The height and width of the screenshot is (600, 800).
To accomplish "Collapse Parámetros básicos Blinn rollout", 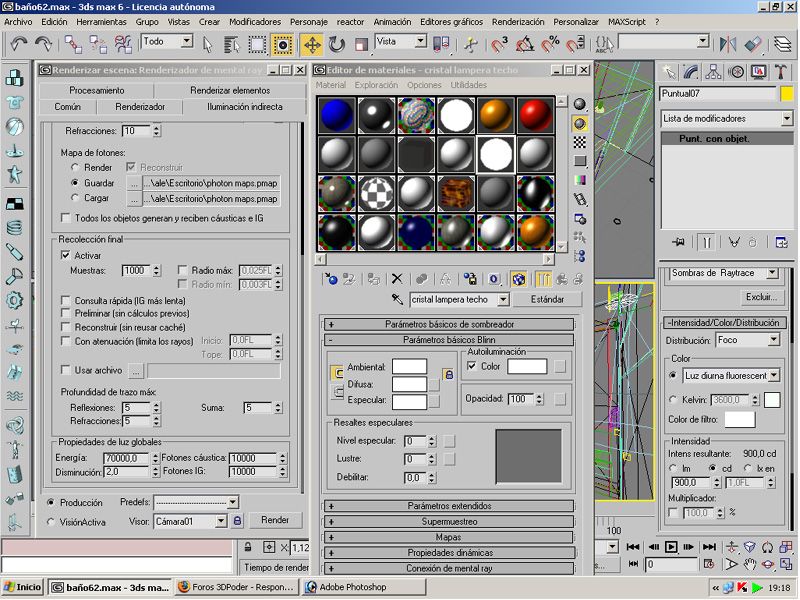I will [449, 339].
